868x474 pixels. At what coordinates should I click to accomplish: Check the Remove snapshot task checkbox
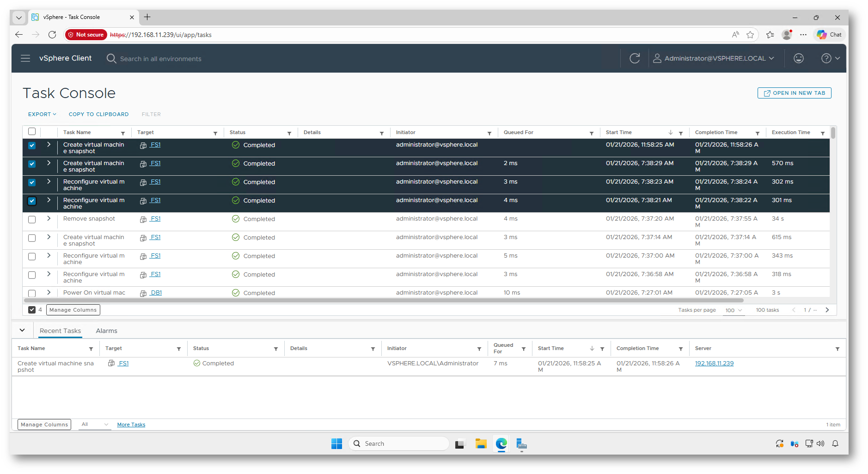[x=32, y=220]
